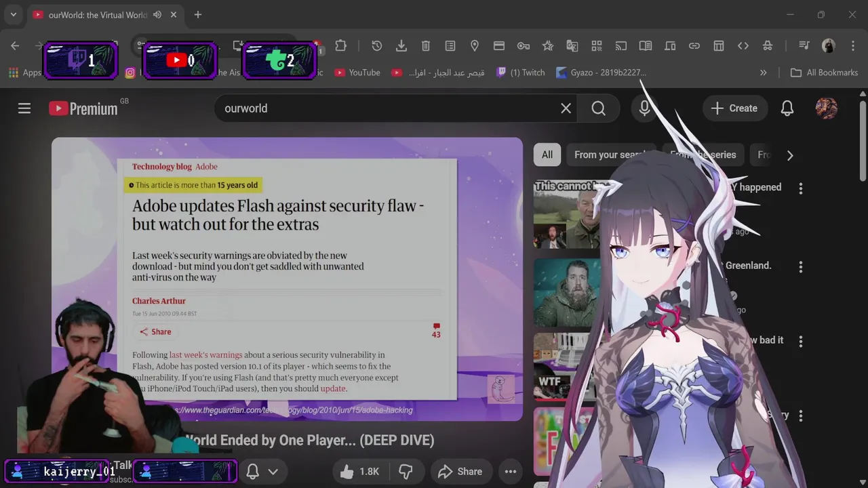Click the YouTube Premium logo
868x488 pixels.
tap(83, 108)
